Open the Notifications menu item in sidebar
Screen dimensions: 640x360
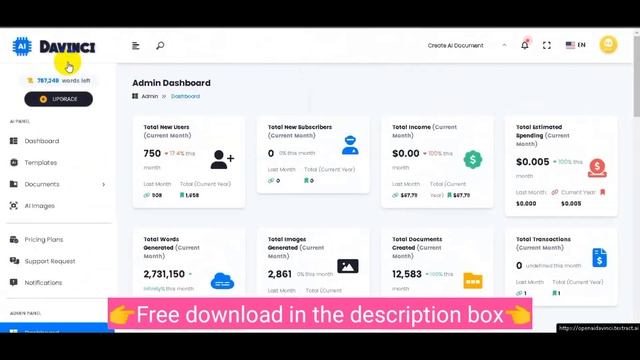click(x=43, y=282)
